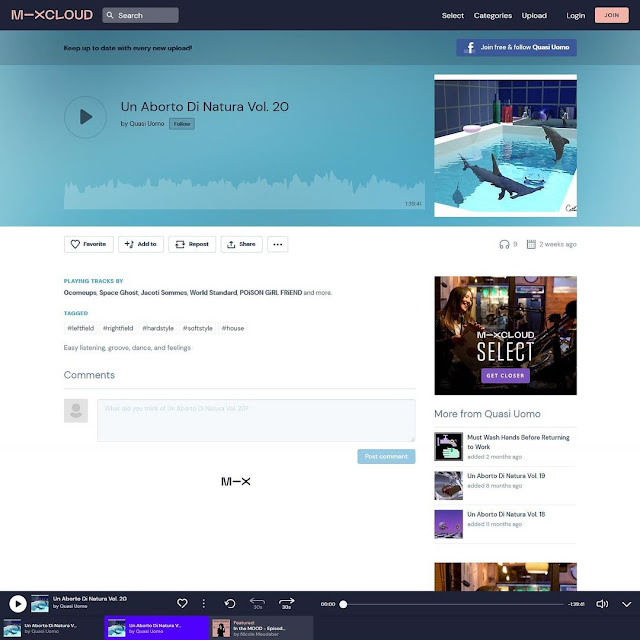Open artist link Jacoti Sommes
This screenshot has height=640, width=640.
(164, 293)
